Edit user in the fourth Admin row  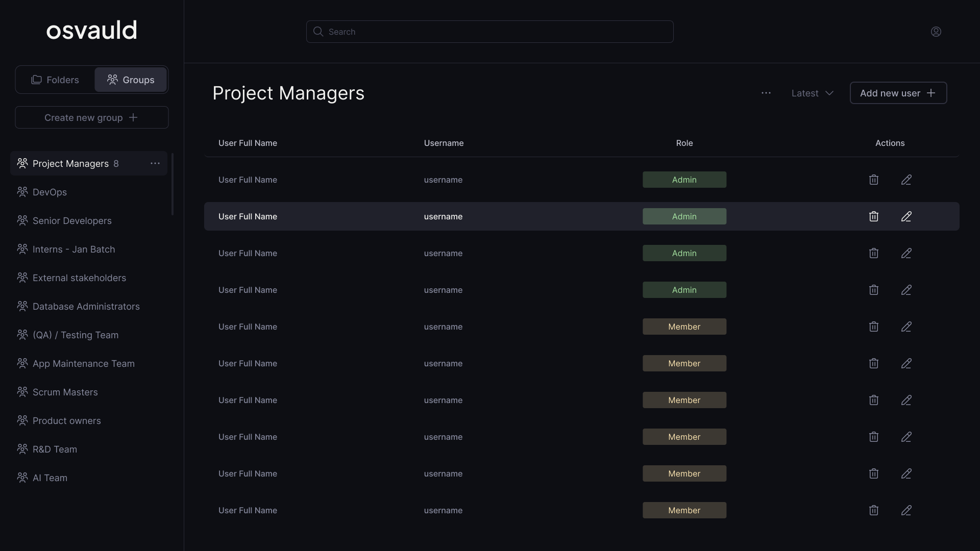click(906, 290)
